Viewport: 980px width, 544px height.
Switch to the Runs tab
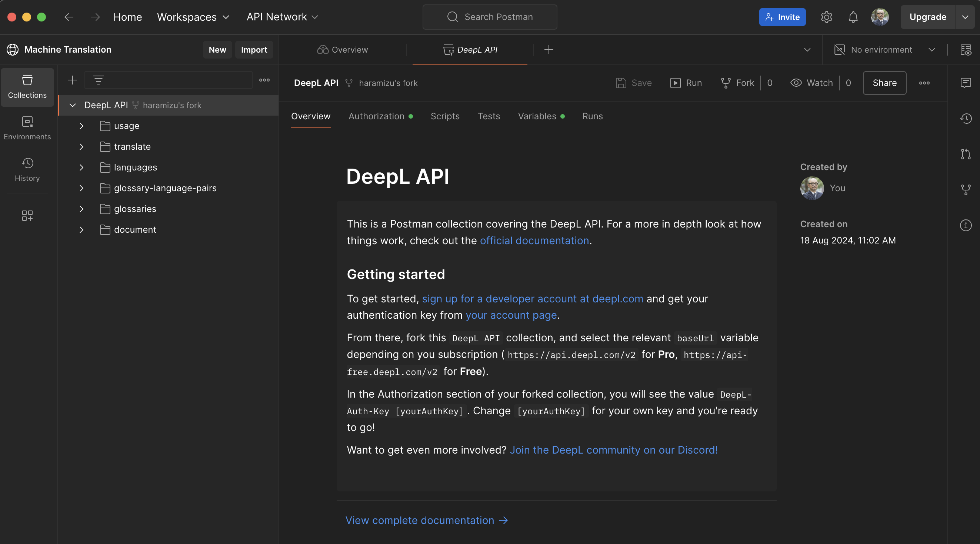coord(592,116)
